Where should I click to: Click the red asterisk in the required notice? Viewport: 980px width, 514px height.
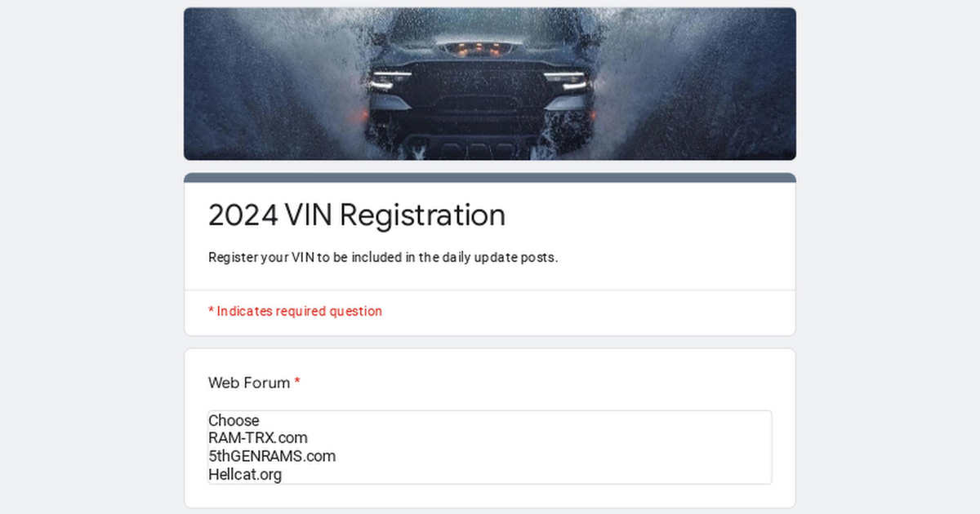click(211, 311)
